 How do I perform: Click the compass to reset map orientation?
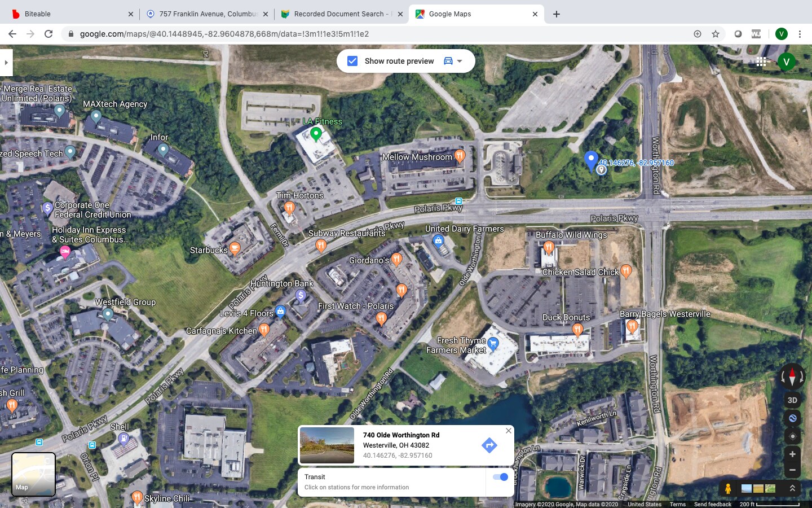[x=792, y=376]
